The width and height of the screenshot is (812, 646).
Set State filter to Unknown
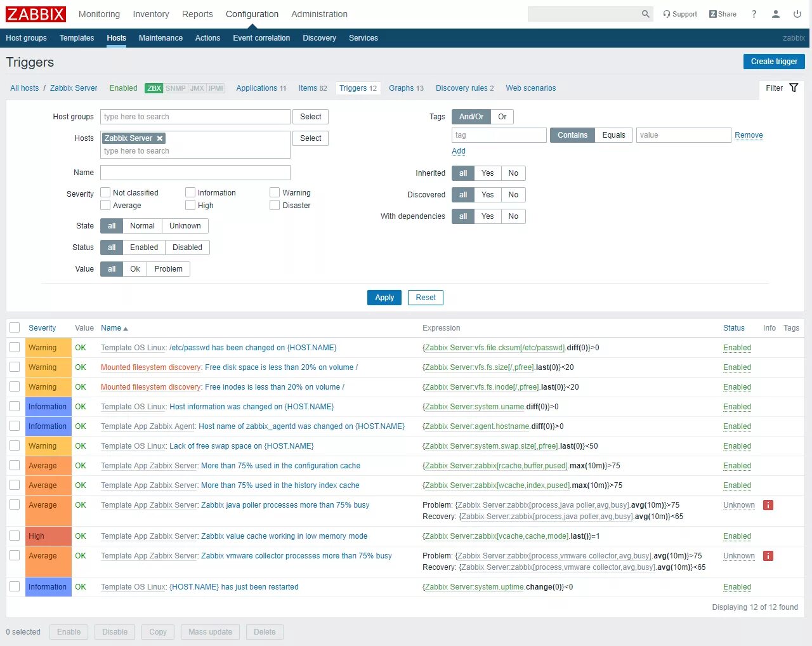pos(185,226)
